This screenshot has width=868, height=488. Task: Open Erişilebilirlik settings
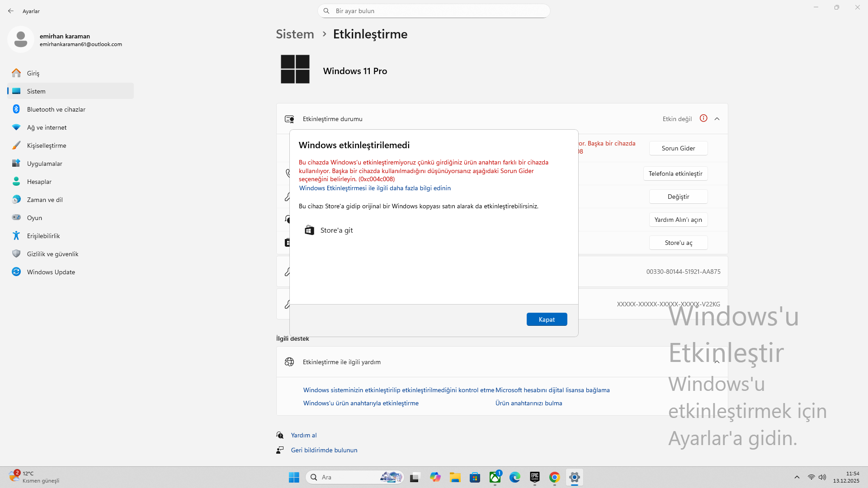tap(71, 236)
